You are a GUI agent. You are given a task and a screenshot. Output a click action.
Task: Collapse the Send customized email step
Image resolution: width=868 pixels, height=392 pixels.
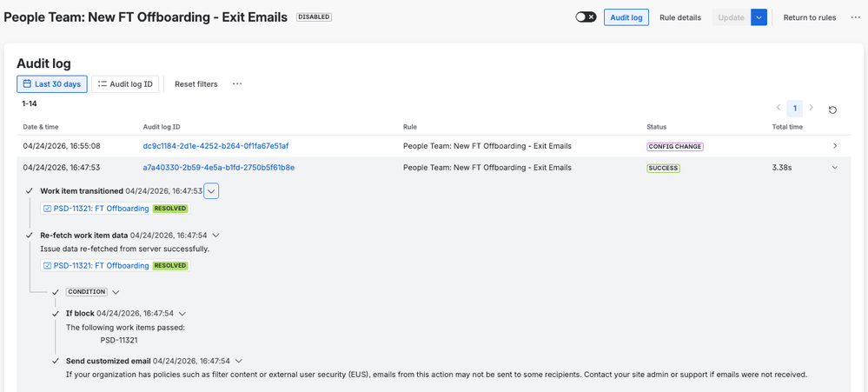click(x=239, y=361)
